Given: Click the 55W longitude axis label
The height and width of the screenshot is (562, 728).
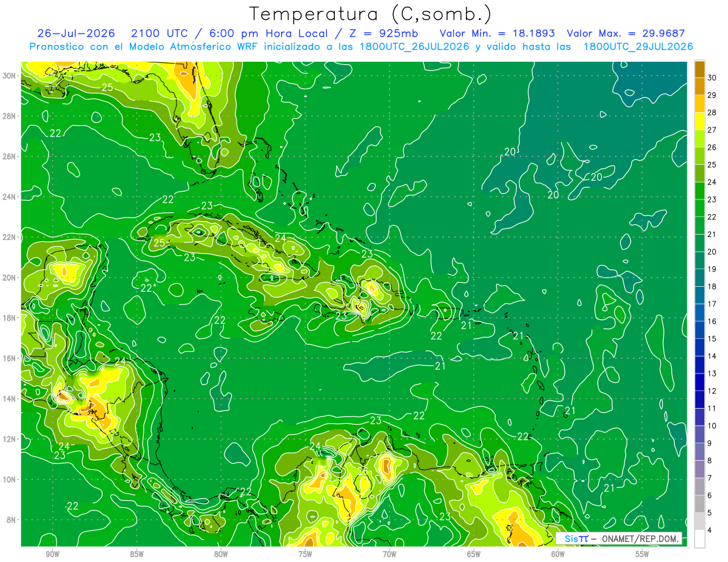Looking at the screenshot, I should point(642,554).
